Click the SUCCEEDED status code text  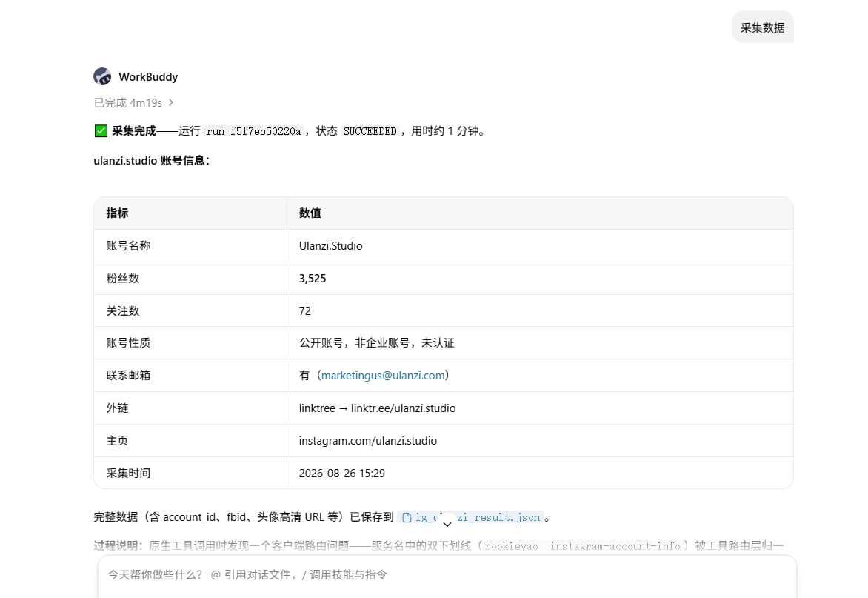coord(370,131)
